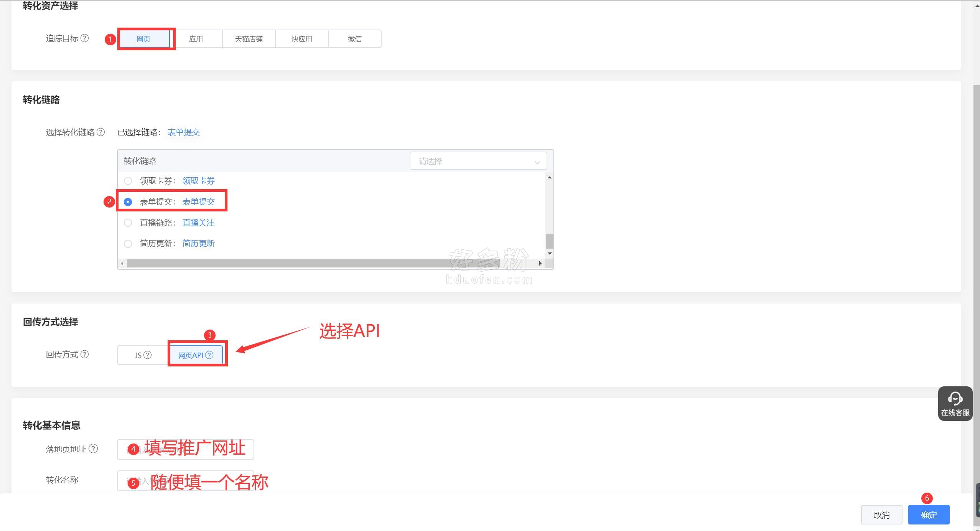Switch tracking target to 天猫店铺
980x531 pixels.
pos(249,39)
